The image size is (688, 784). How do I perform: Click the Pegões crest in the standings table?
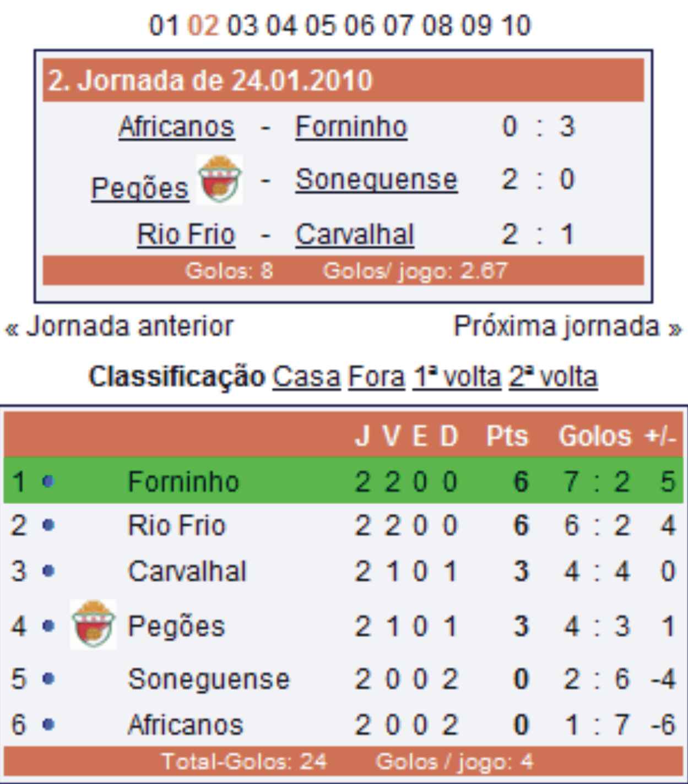click(94, 624)
